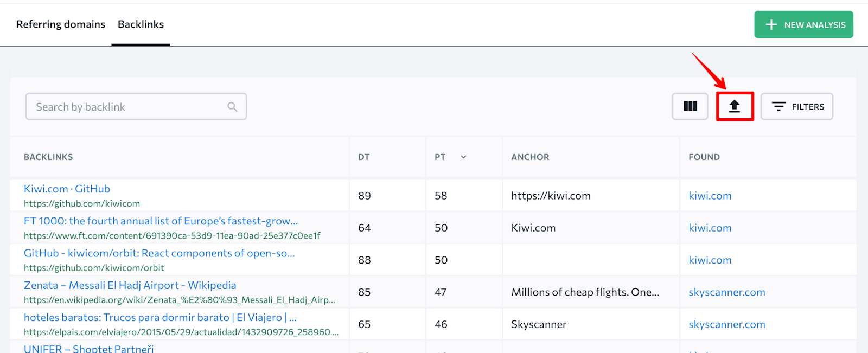
Task: Start a New Analysis
Action: (803, 24)
